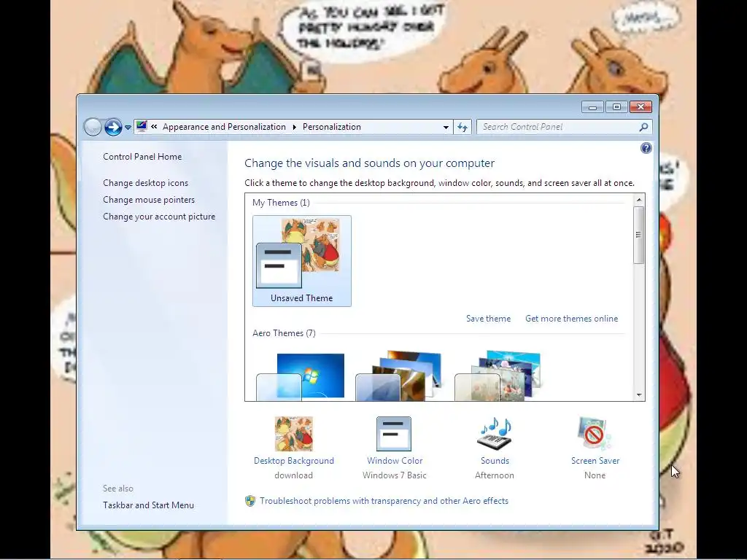Select the Characters Aero theme thumbnail
Screen dimensions: 747x560
pos(498,376)
